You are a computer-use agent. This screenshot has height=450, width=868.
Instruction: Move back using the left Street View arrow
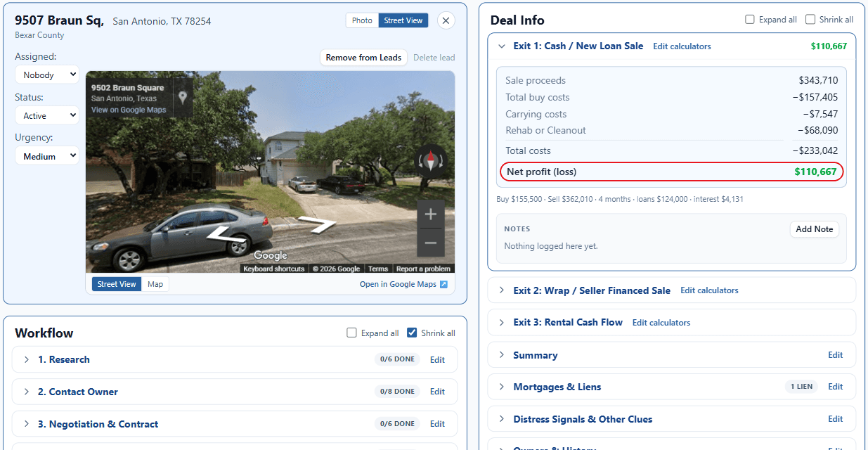226,235
